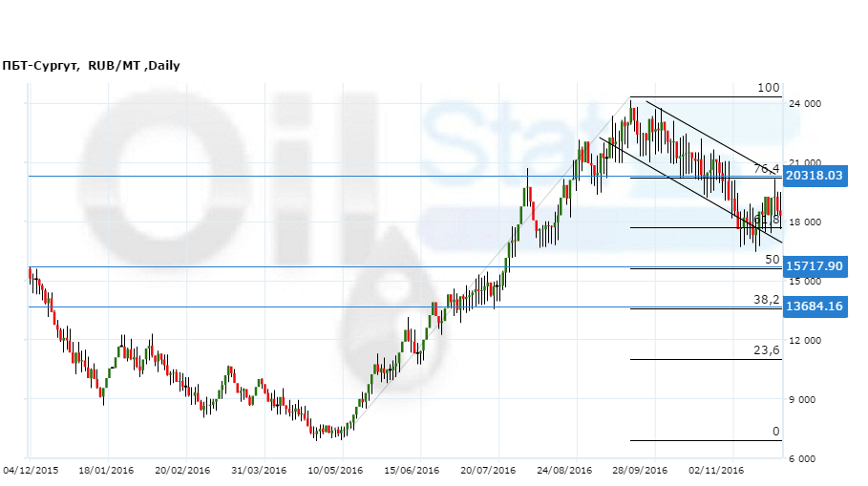Select the 15717.90 price level tag
Viewport: 868px width, 486px height.
815,266
